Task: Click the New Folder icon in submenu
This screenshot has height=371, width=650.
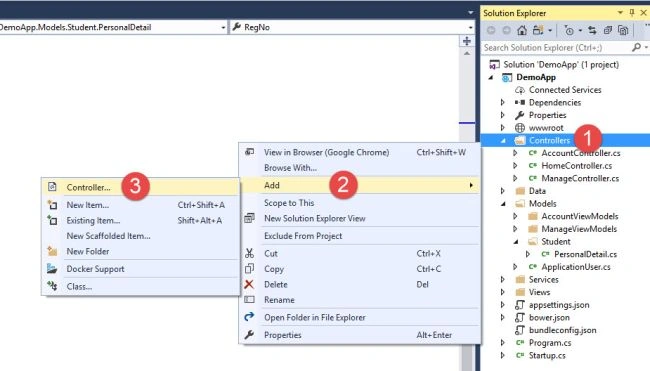Action: click(52, 251)
